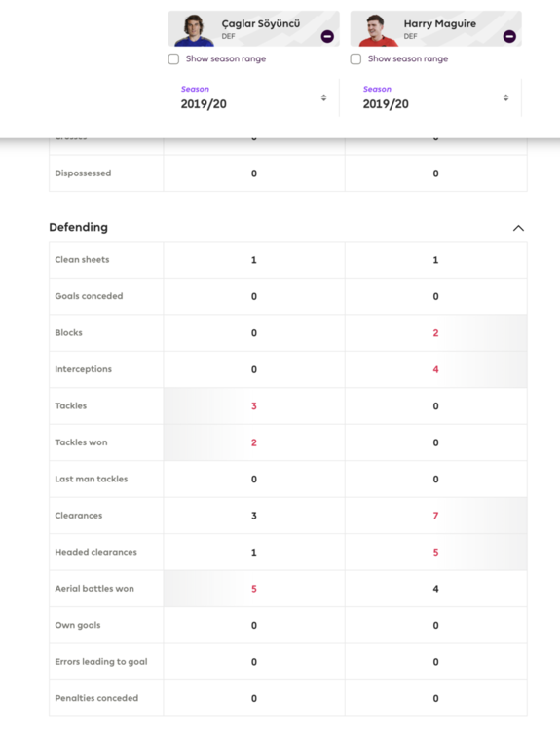Click Söyüncü's Headed clearances value 1
560x731 pixels.
point(254,553)
